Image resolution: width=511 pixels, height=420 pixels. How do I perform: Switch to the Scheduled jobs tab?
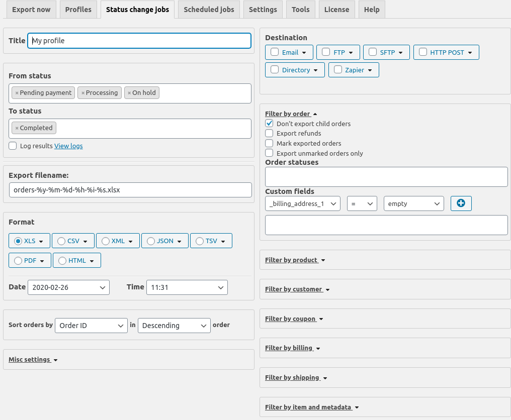pyautogui.click(x=209, y=10)
